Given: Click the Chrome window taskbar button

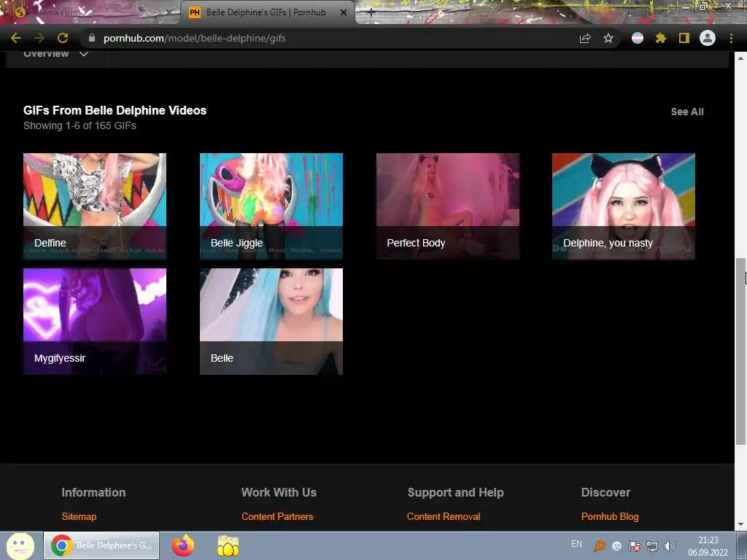Looking at the screenshot, I should coord(101,545).
